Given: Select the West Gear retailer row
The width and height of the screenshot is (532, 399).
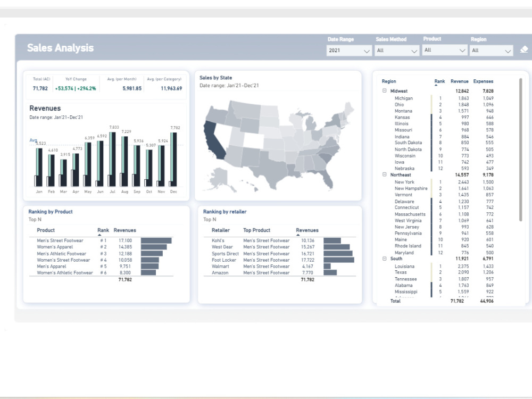Looking at the screenshot, I should [x=280, y=247].
